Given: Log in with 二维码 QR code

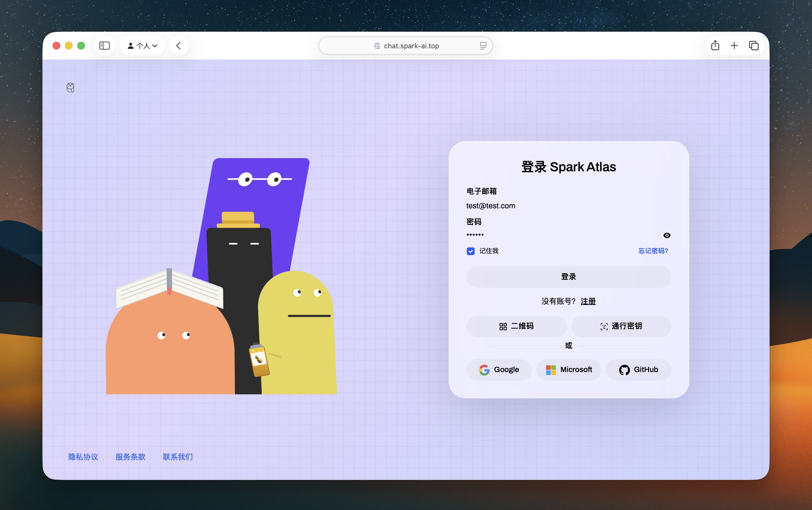Looking at the screenshot, I should 516,326.
